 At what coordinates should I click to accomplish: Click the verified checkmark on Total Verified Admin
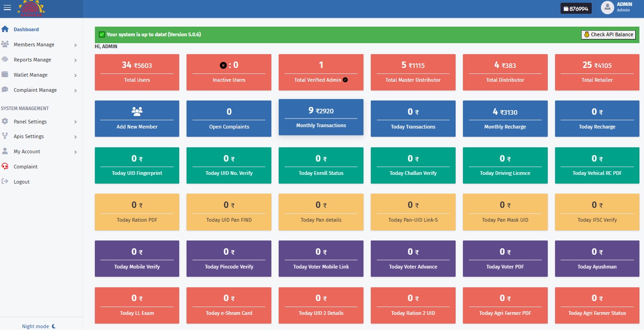pyautogui.click(x=346, y=80)
